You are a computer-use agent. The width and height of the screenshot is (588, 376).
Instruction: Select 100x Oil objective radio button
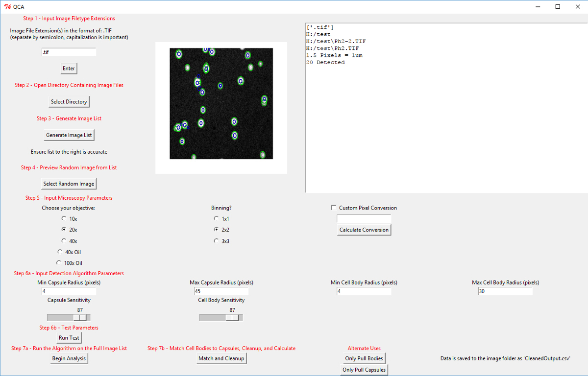[59, 263]
